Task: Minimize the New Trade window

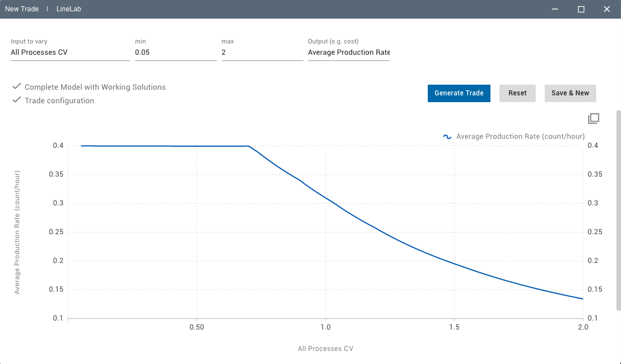Action: [x=555, y=10]
